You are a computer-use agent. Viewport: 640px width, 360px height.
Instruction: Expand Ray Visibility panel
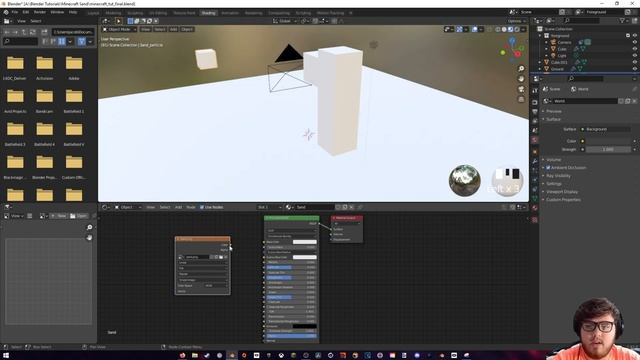pos(558,176)
